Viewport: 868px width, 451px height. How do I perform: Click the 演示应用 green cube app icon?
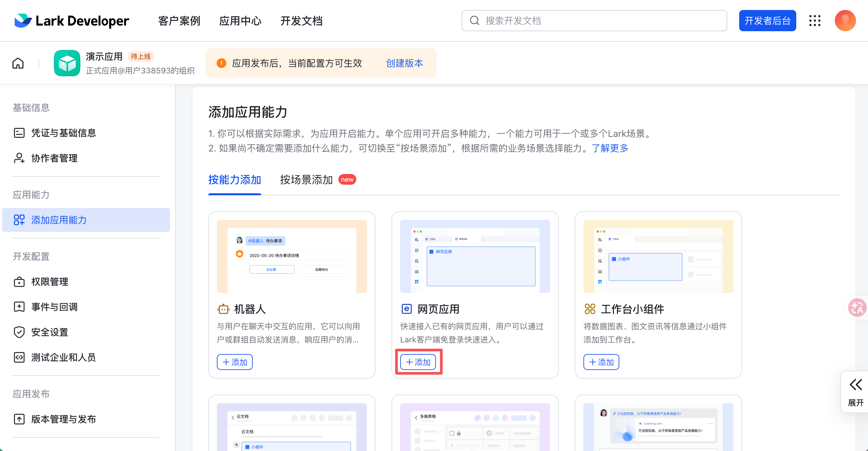click(x=67, y=63)
